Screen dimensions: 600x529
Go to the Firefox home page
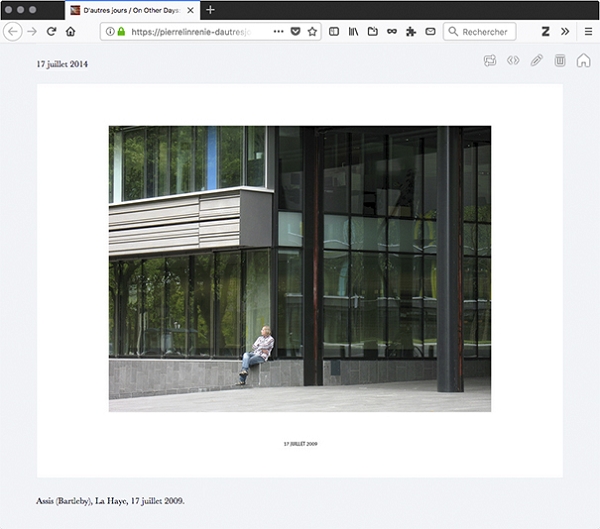tap(70, 32)
